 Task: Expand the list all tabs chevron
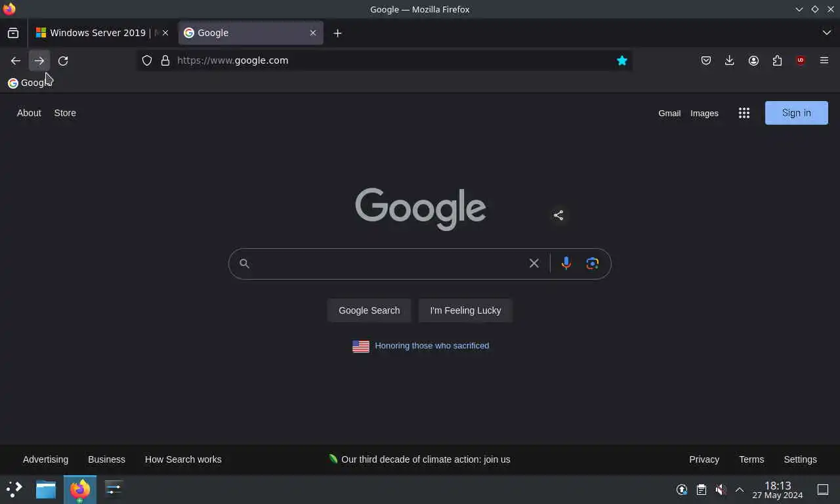point(827,33)
